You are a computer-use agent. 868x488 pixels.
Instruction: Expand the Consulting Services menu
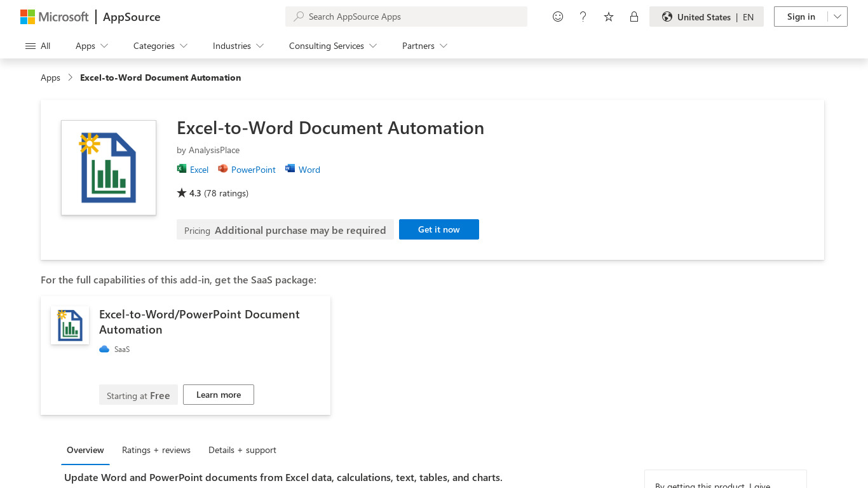pyautogui.click(x=333, y=46)
